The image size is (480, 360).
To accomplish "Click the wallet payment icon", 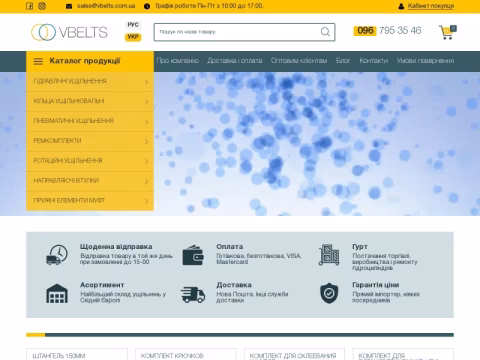I will click(x=193, y=255).
